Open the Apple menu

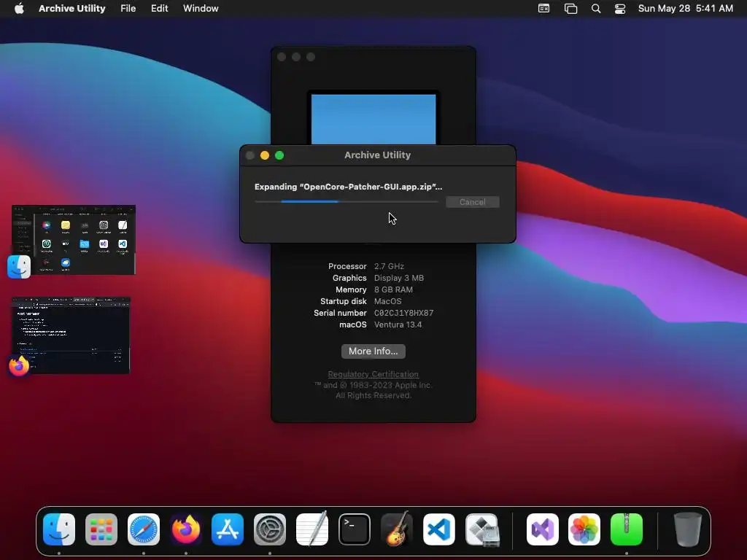pos(19,8)
